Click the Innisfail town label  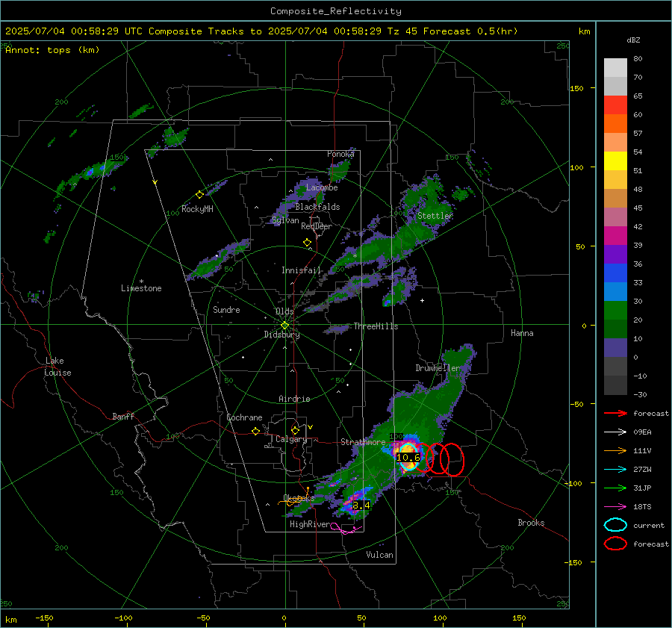click(301, 270)
